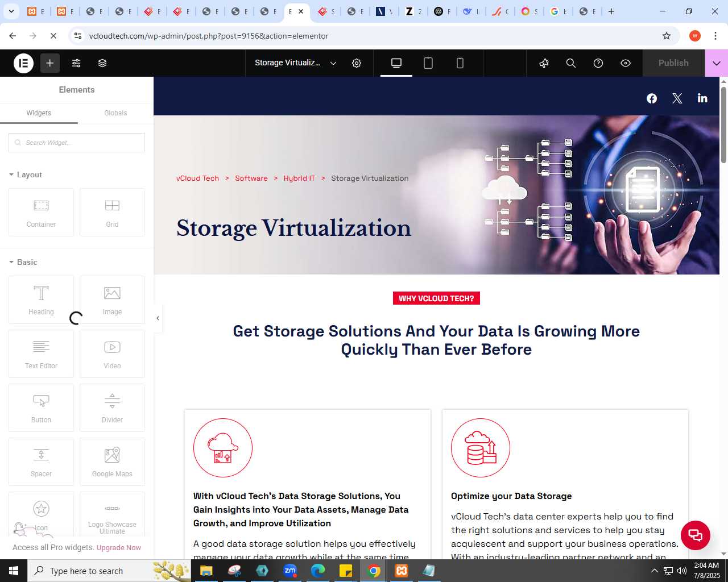This screenshot has width=728, height=582.
Task: Open the browser tab search dropdown
Action: pyautogui.click(x=11, y=11)
